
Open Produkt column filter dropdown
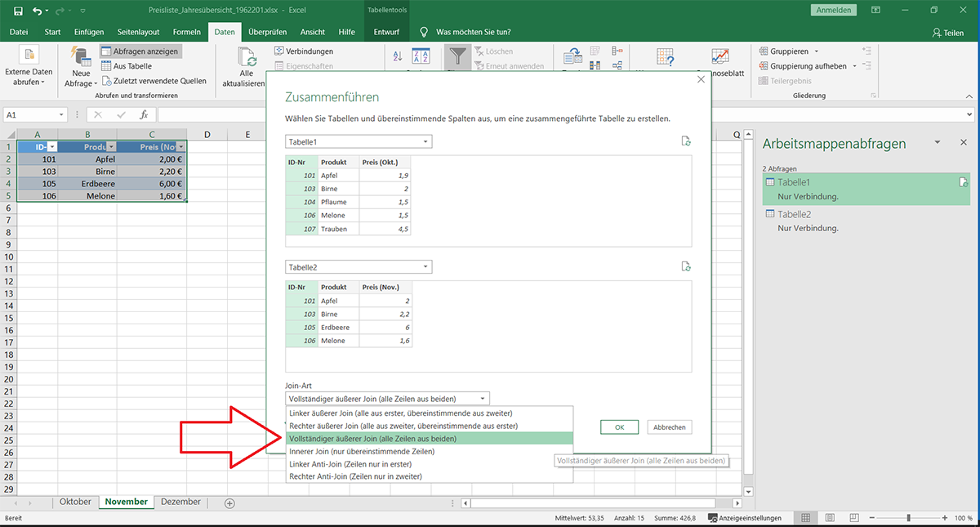[x=111, y=146]
